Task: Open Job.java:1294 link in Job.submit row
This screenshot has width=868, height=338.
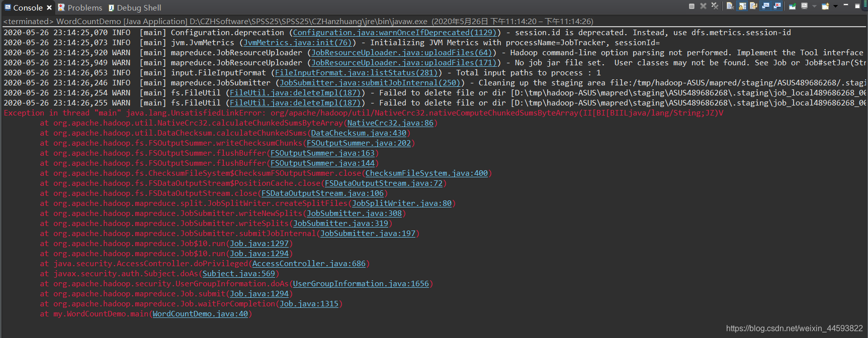Action: pos(259,294)
